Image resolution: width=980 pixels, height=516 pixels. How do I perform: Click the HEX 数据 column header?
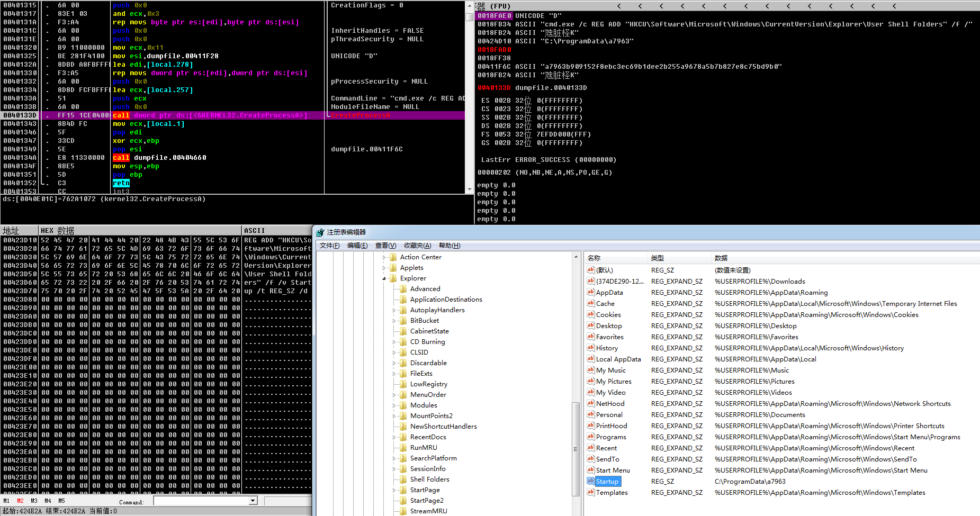140,231
